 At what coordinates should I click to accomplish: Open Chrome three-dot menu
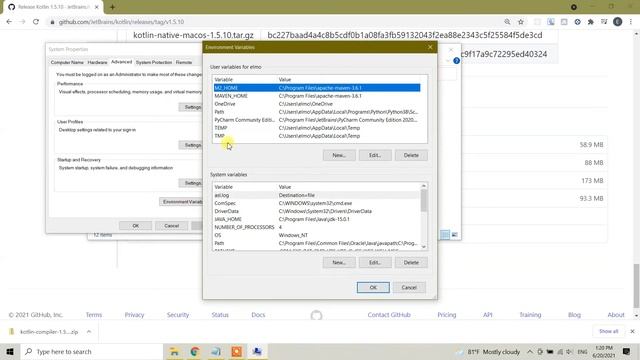tap(631, 22)
